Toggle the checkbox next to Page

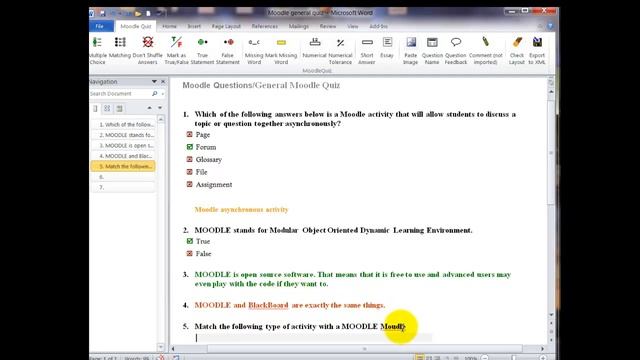coord(189,134)
